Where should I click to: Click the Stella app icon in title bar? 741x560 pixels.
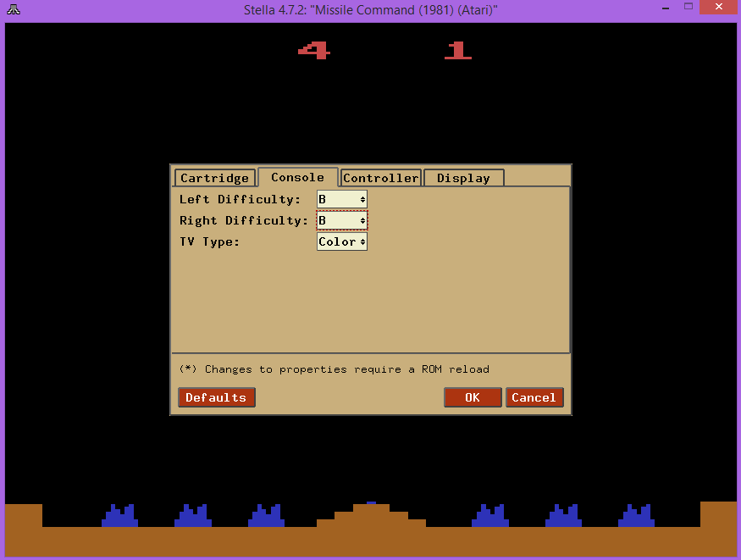[x=12, y=9]
